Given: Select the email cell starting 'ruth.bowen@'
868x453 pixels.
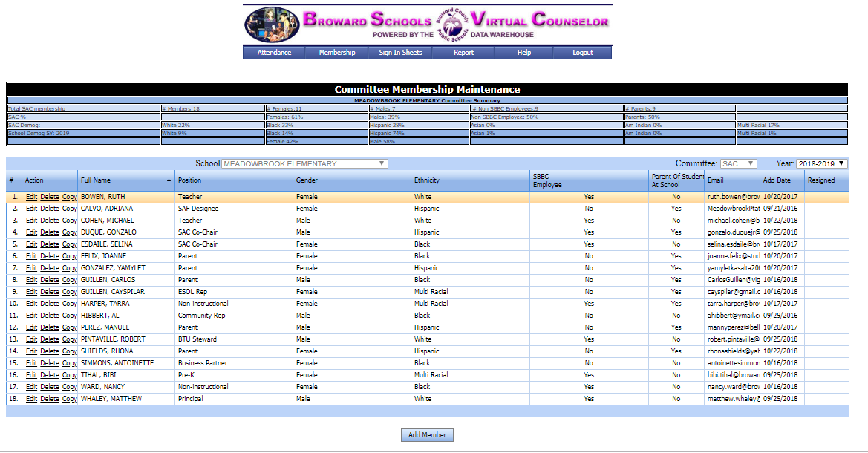Looking at the screenshot, I should 733,197.
